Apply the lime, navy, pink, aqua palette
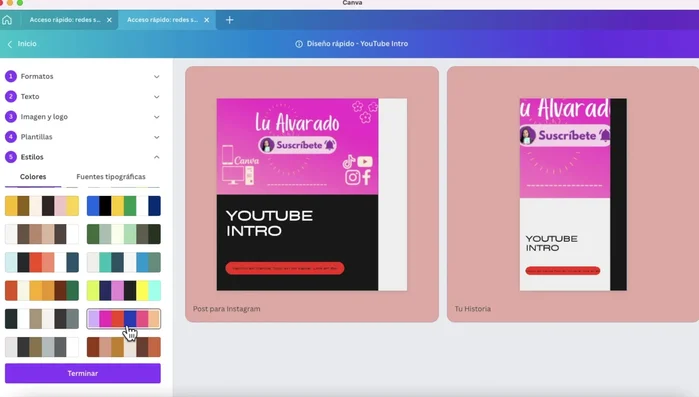 pos(124,291)
